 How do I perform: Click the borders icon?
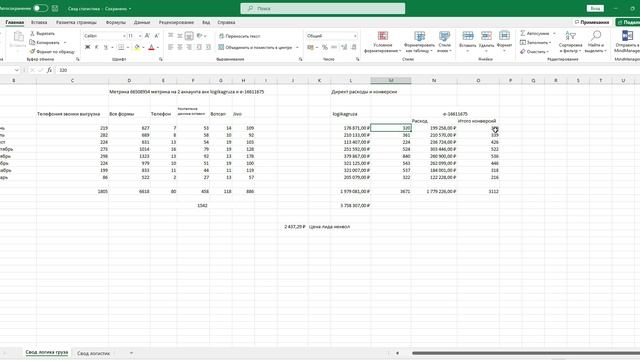[x=121, y=47]
